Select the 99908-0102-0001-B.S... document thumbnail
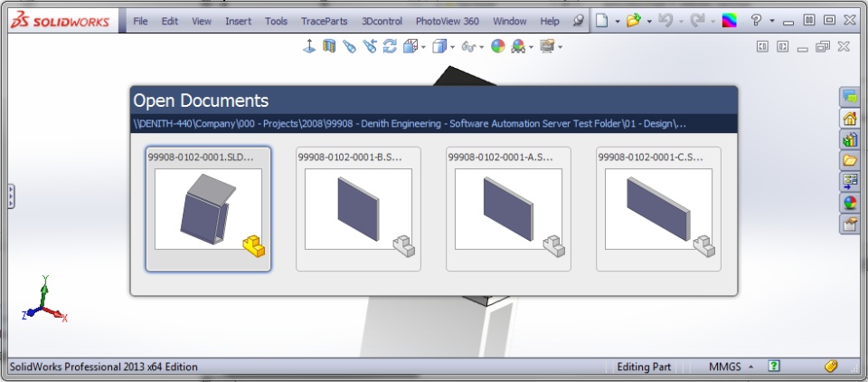This screenshot has height=382, width=868. click(358, 209)
